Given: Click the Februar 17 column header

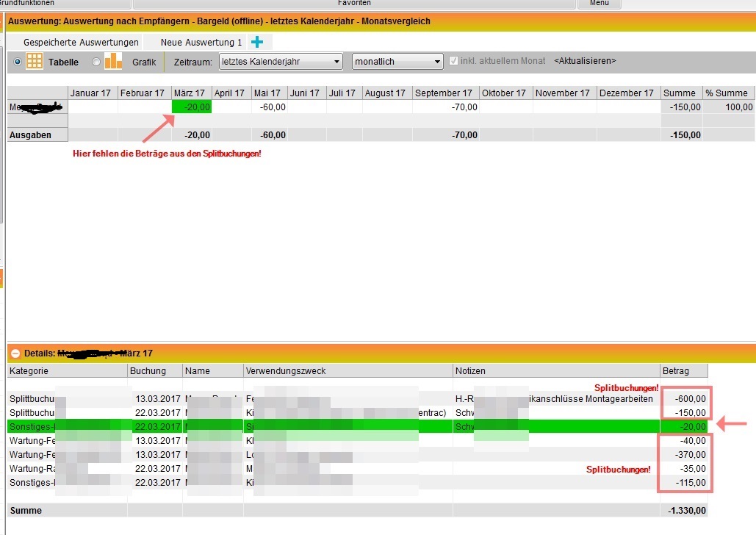Looking at the screenshot, I should (x=144, y=93).
